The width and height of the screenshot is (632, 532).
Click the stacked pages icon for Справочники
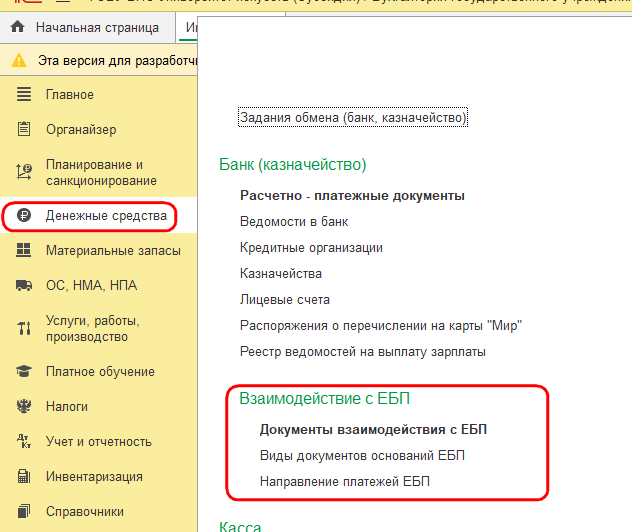coord(24,511)
